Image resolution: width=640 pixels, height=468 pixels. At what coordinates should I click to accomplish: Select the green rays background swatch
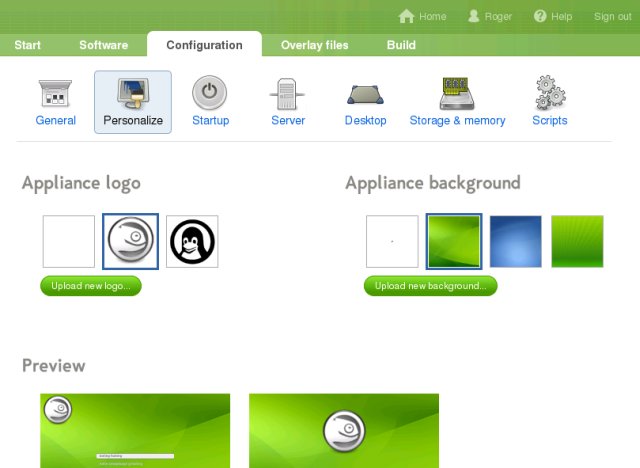pyautogui.click(x=577, y=242)
